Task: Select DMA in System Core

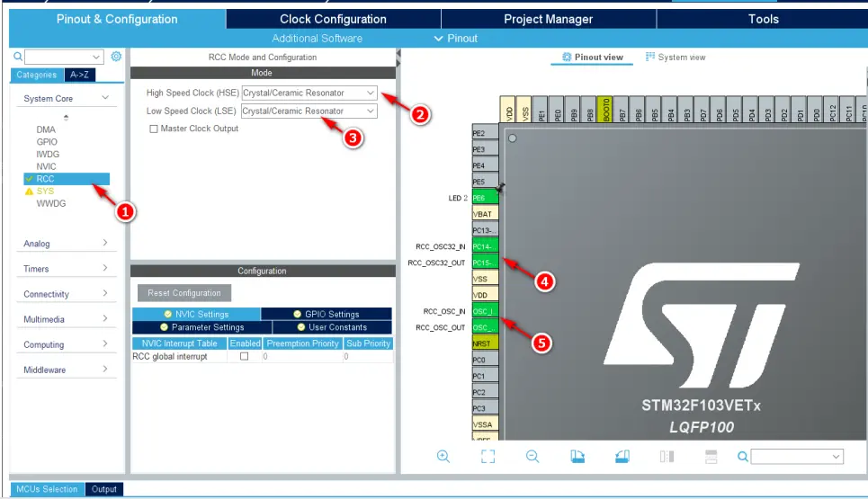Action: pos(46,129)
